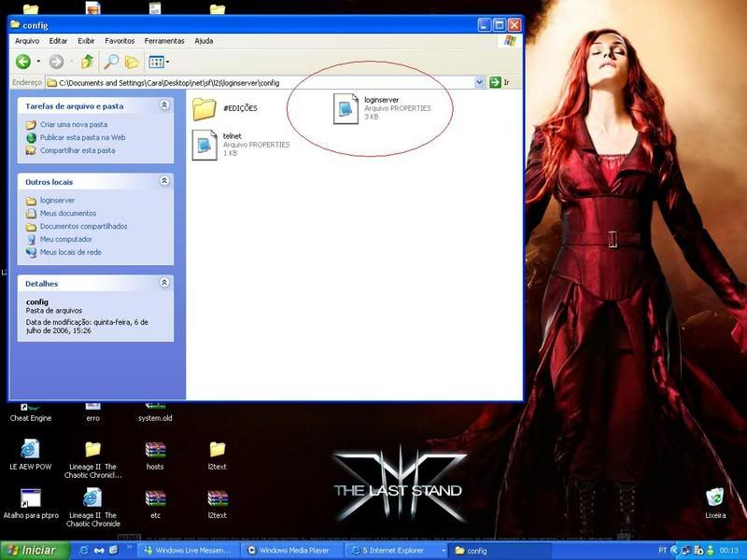
Task: Click the Criar uma nova pasta link
Action: (73, 124)
